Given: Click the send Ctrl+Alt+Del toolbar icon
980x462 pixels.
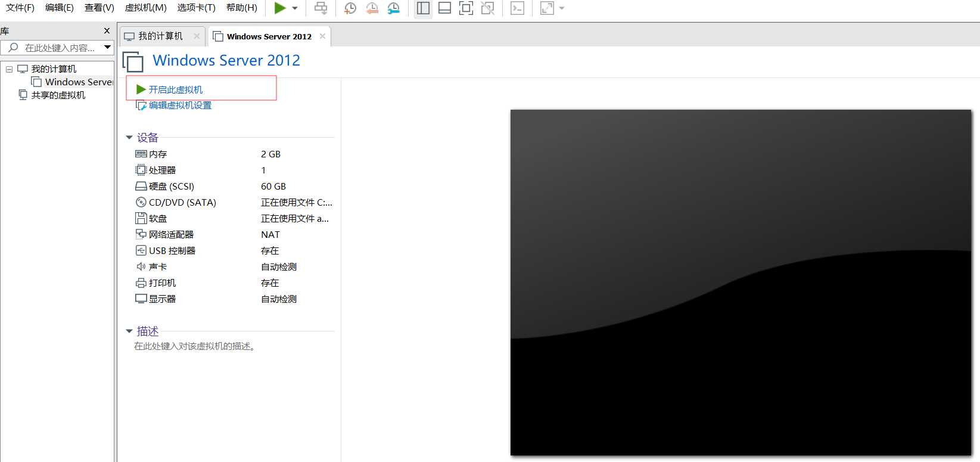Looking at the screenshot, I should 321,8.
